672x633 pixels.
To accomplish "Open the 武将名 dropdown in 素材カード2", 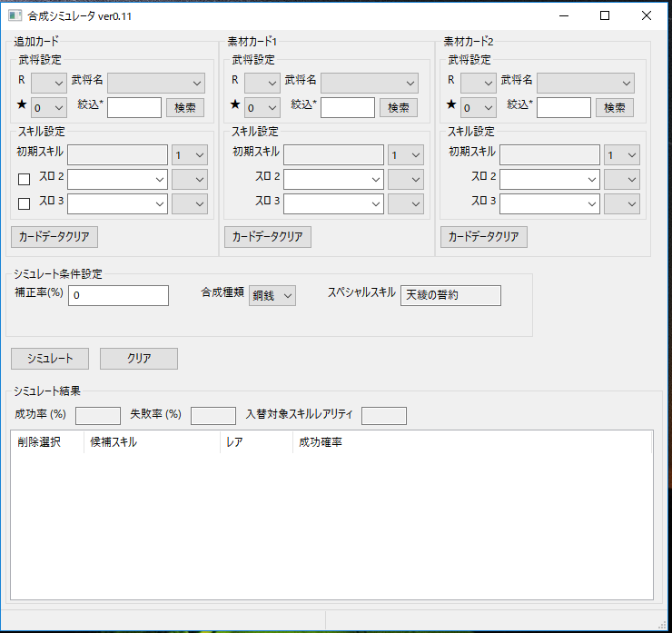I will pyautogui.click(x=586, y=83).
